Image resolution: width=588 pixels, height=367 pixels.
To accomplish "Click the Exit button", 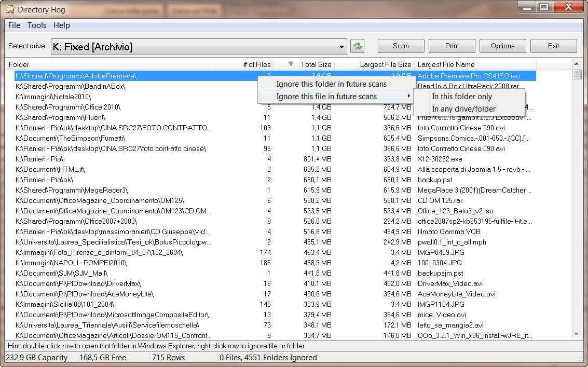I will point(553,46).
